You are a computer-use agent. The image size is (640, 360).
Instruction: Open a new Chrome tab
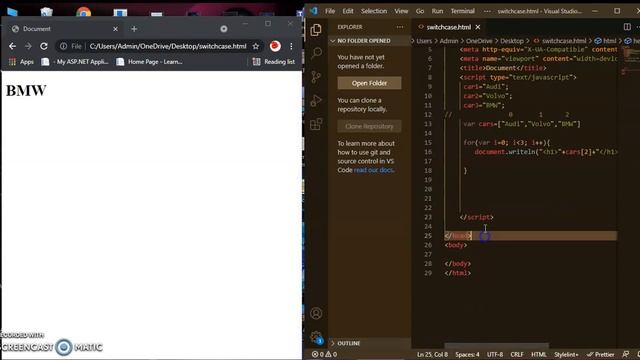pyautogui.click(x=134, y=29)
